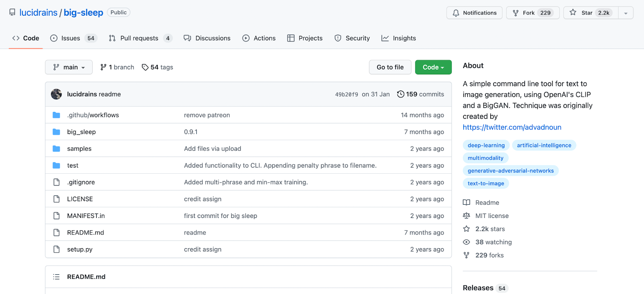
Task: Click the lucidrains avatar in the commit bar
Action: click(x=56, y=94)
